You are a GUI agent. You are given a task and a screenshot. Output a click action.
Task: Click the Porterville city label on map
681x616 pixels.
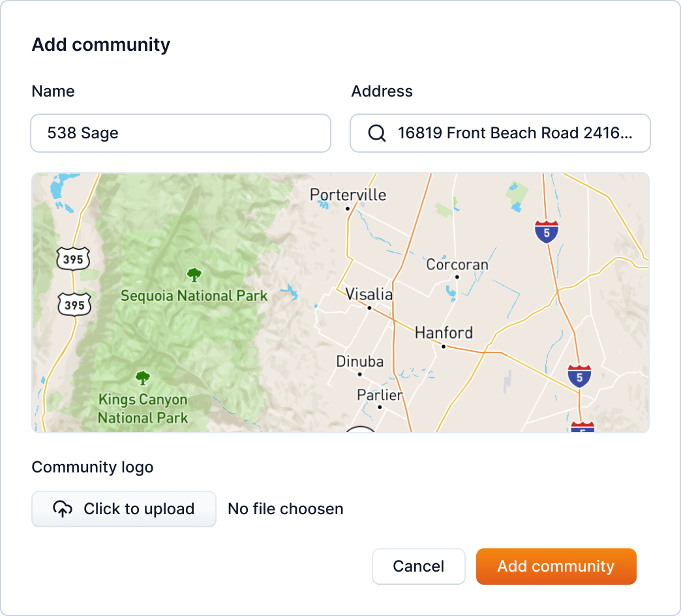click(348, 195)
